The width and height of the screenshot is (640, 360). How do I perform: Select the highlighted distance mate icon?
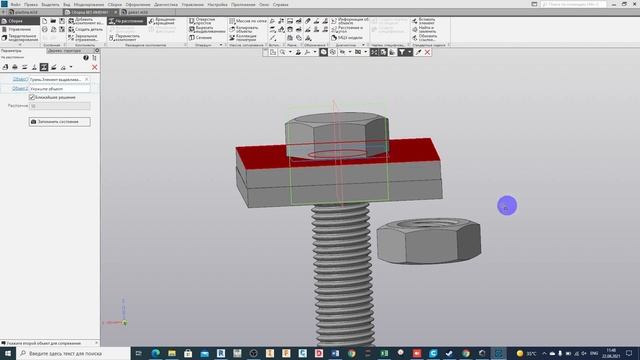pos(44,67)
